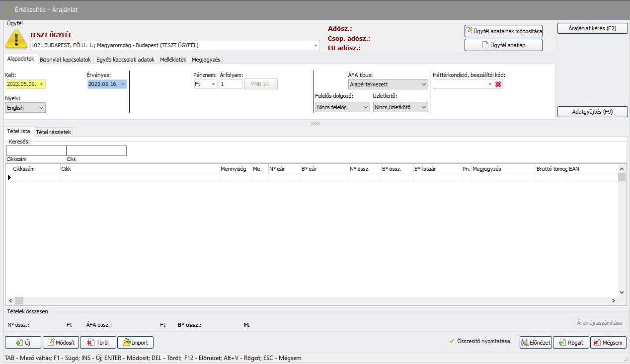630x364 pixels.
Task: Switch to the Mellékletek tab
Action: (x=173, y=60)
